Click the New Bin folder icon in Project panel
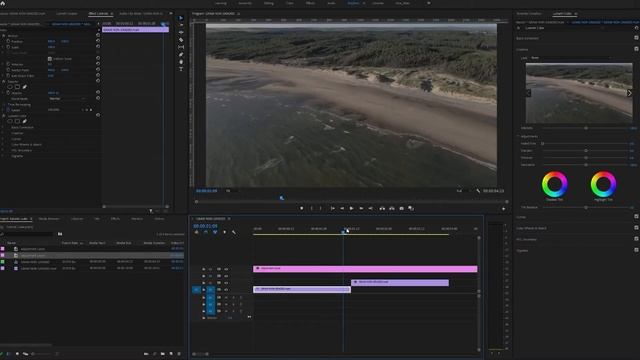640x360 pixels. point(163,354)
